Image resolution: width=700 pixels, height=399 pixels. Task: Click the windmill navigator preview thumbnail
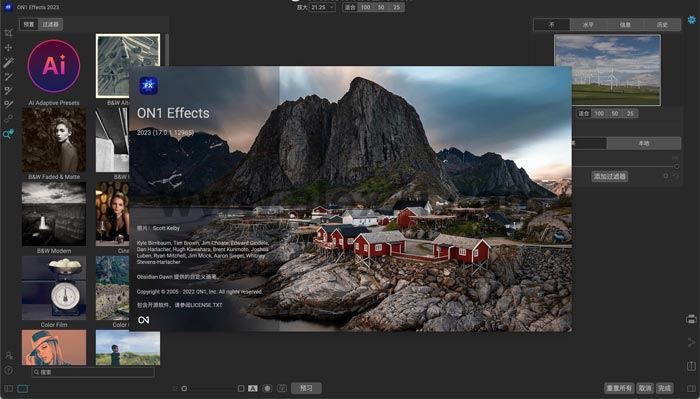click(x=607, y=70)
